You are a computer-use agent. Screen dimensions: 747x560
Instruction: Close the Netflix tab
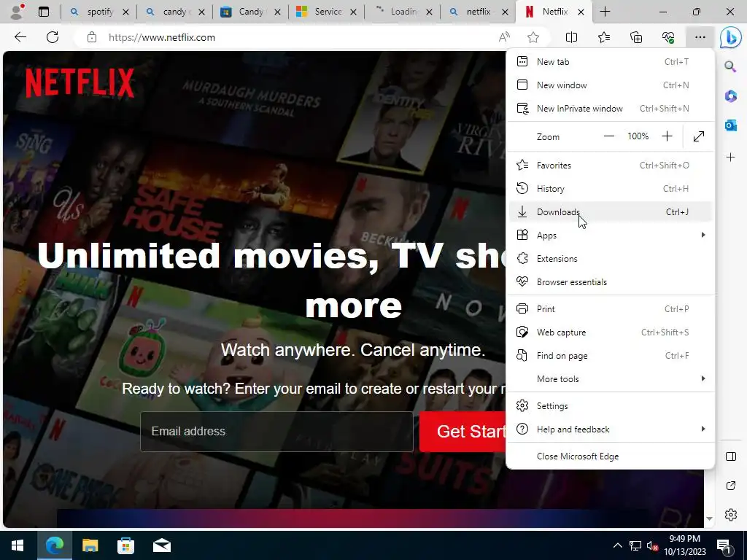point(581,12)
